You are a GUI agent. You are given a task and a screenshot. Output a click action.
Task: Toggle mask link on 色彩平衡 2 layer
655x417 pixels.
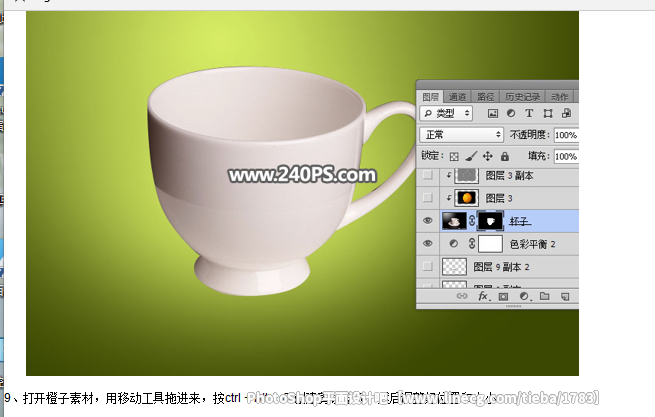coord(472,244)
